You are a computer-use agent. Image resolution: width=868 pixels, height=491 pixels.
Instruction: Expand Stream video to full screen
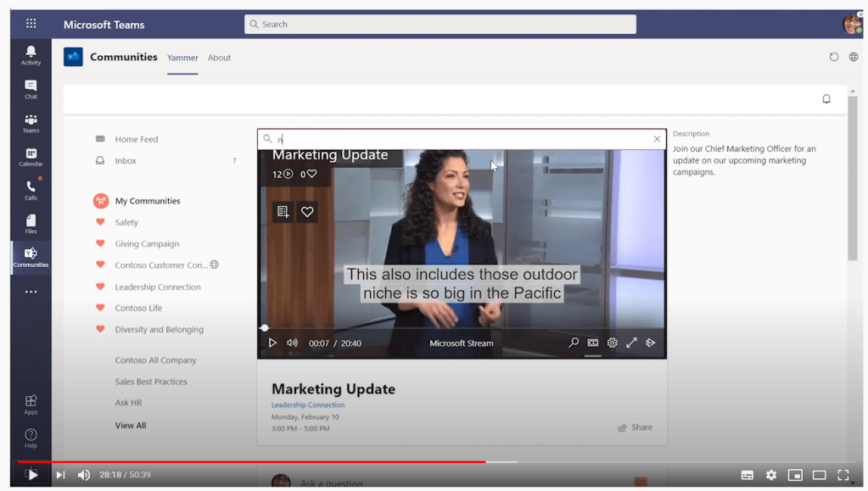click(631, 343)
